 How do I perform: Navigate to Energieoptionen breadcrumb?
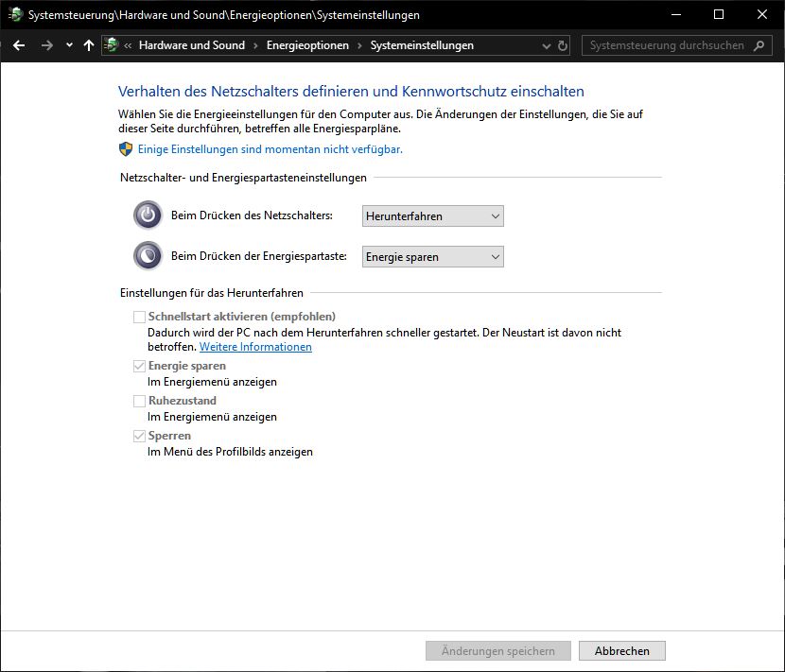click(307, 45)
